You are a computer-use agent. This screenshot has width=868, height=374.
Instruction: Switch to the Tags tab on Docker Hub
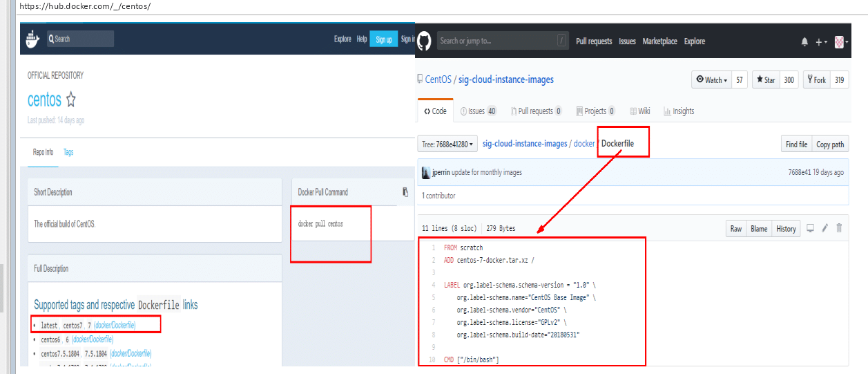pos(68,152)
